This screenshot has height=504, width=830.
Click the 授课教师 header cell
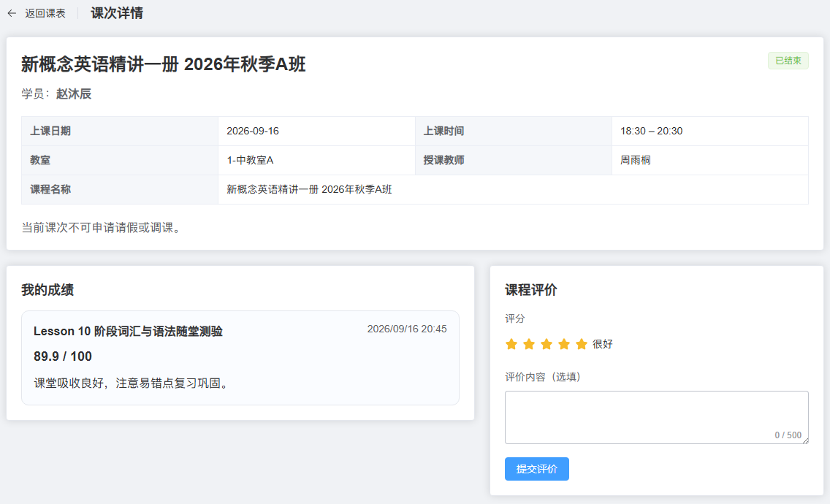514,160
